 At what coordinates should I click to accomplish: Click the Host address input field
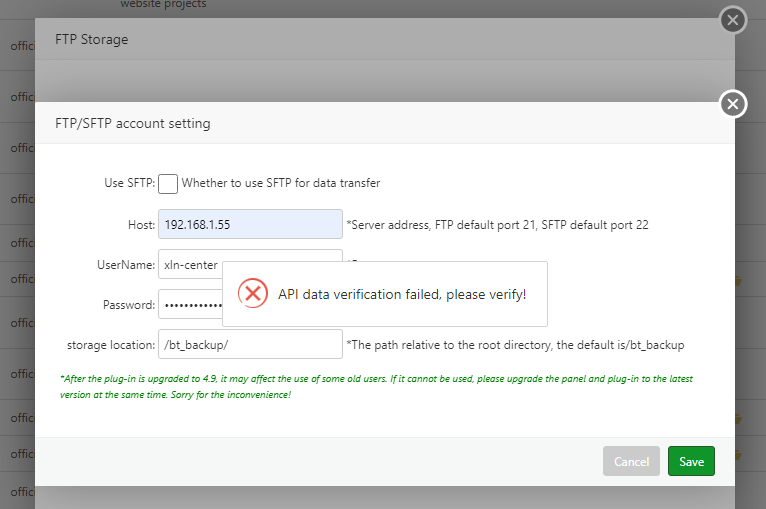(x=250, y=225)
